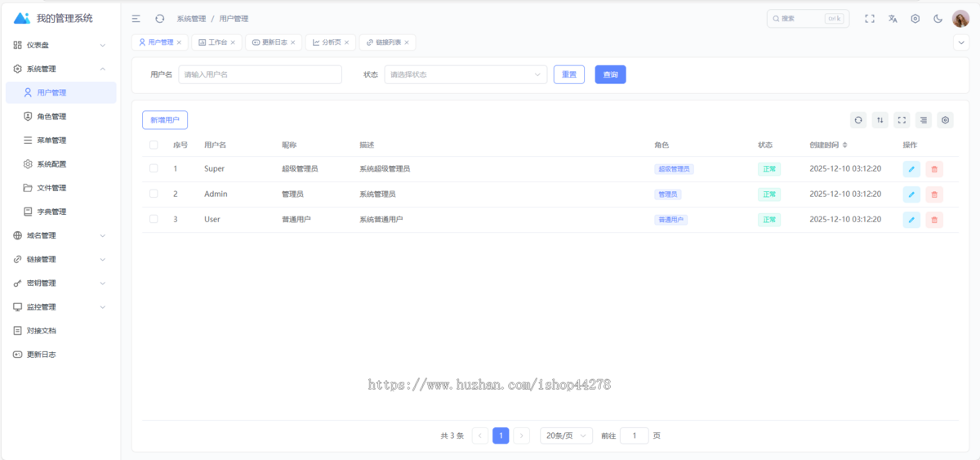Collapse the sidebar with the hamburger icon
The width and height of the screenshot is (980, 460).
[x=136, y=18]
